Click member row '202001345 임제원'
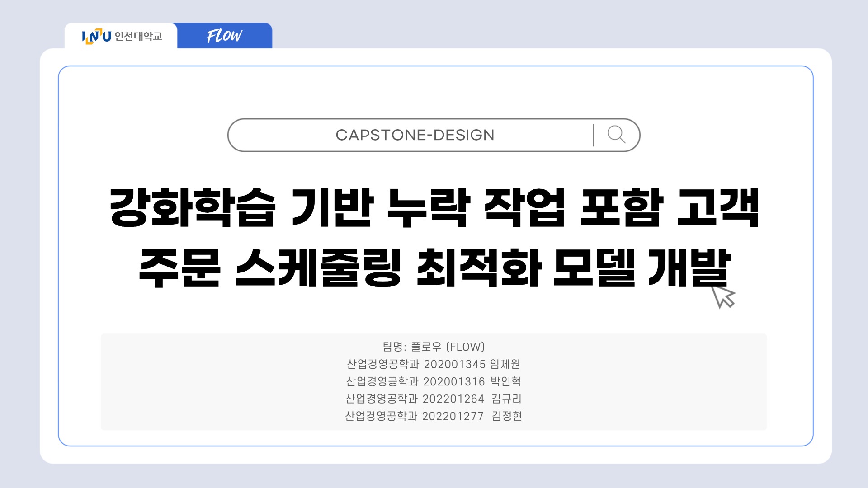This screenshot has height=488, width=868. (434, 364)
